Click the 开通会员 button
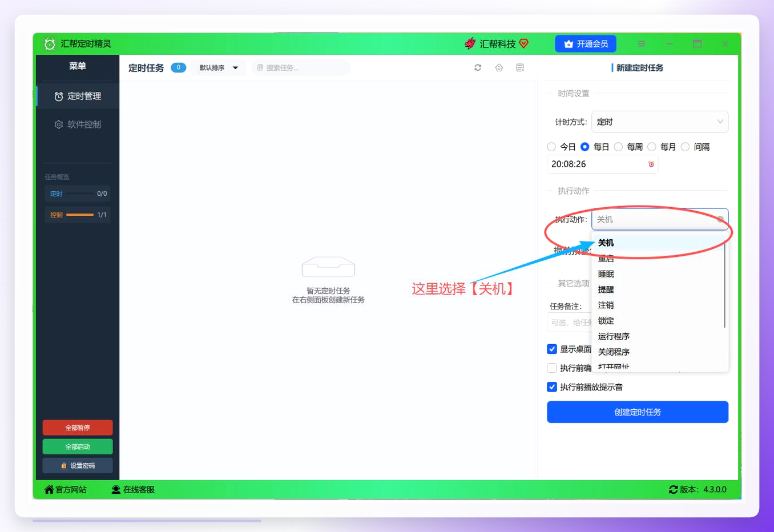Image resolution: width=774 pixels, height=532 pixels. pyautogui.click(x=586, y=44)
